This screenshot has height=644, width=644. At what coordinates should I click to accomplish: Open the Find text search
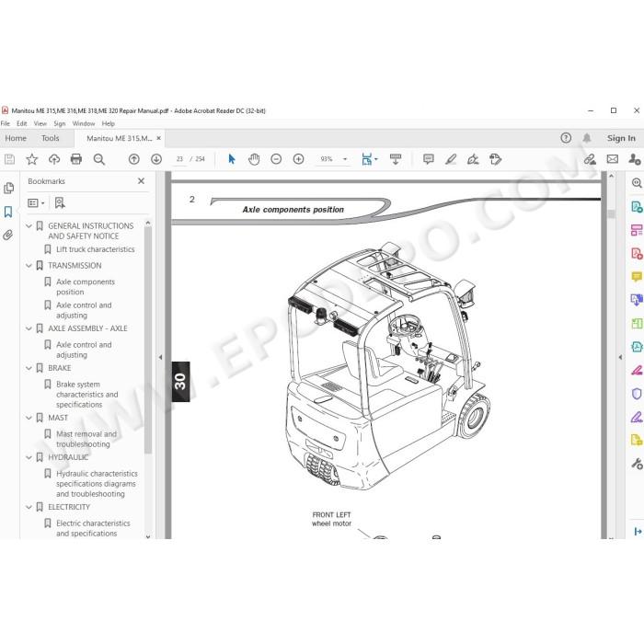pyautogui.click(x=99, y=159)
